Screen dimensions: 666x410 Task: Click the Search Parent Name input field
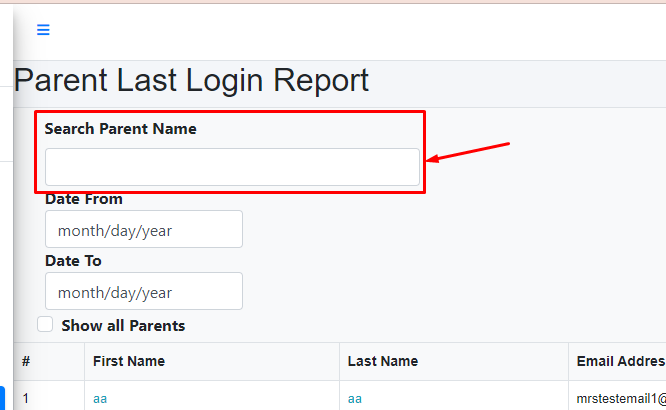pyautogui.click(x=232, y=167)
